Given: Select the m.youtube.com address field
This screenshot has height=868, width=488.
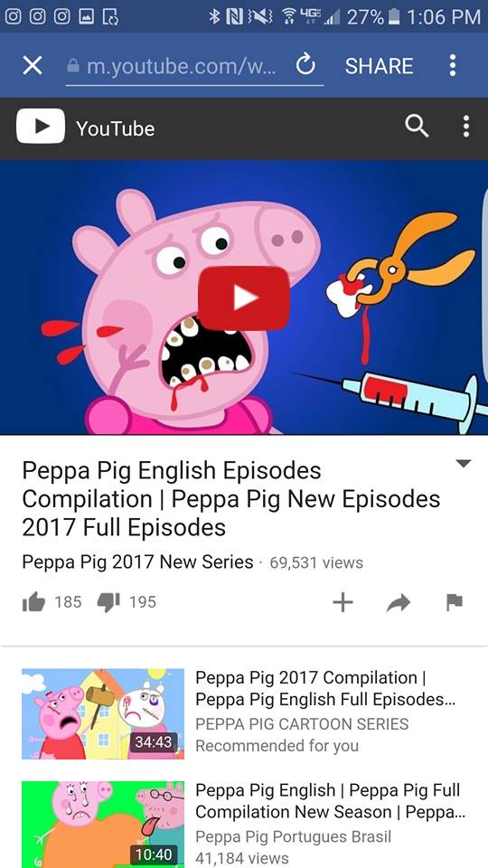Looking at the screenshot, I should click(194, 66).
